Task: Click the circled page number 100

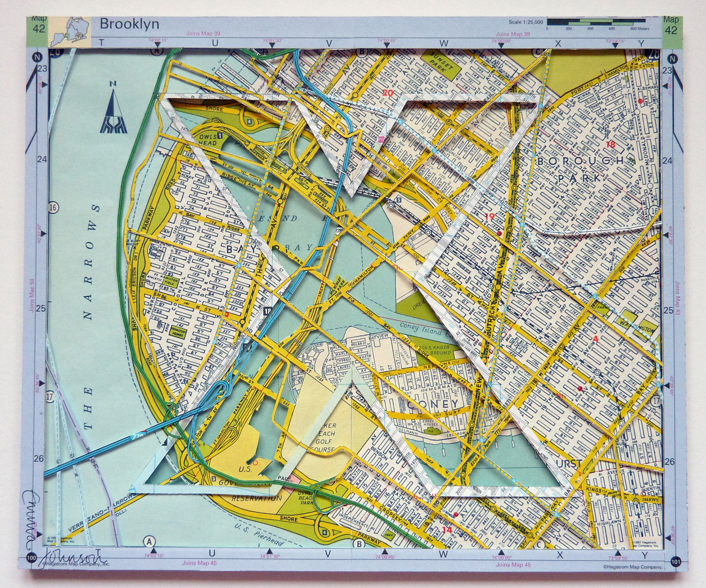Action: [32, 558]
